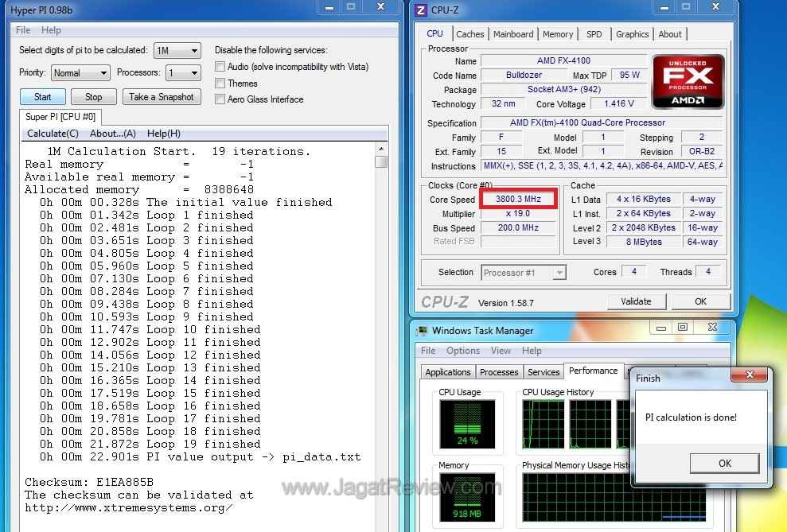This screenshot has width=787, height=532.
Task: Click the CPU Usage meter graphic
Action: coord(467,424)
